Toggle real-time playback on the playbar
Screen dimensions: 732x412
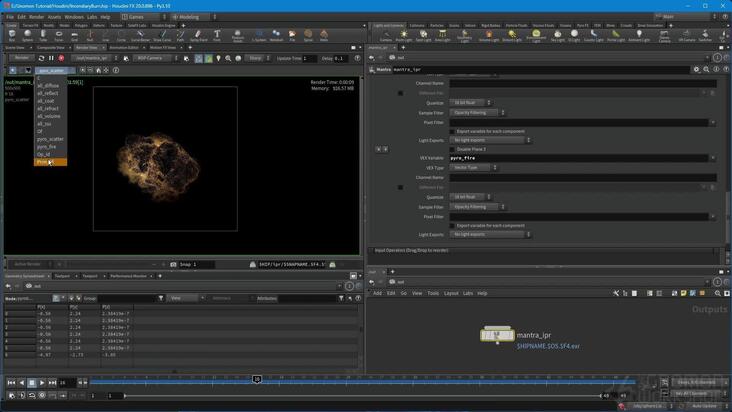tap(42, 395)
